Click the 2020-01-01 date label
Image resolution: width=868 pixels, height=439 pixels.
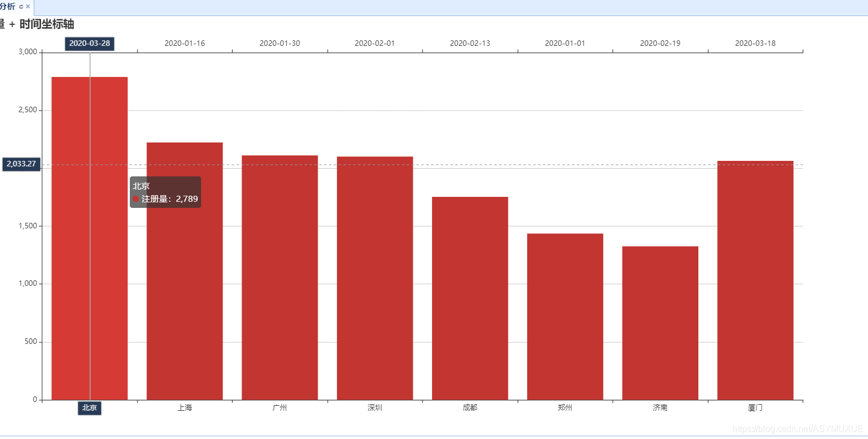[x=565, y=43]
